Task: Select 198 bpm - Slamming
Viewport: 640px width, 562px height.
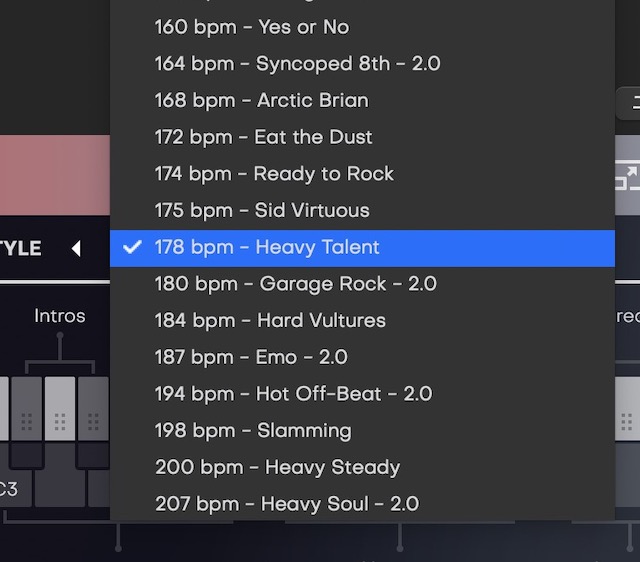Action: tap(253, 431)
